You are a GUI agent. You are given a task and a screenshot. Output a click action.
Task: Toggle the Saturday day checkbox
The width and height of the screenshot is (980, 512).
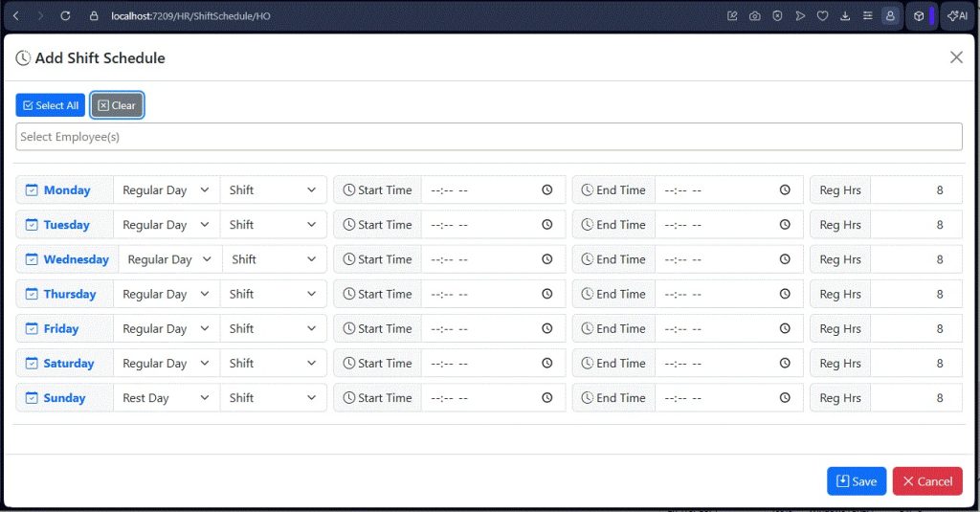point(32,364)
